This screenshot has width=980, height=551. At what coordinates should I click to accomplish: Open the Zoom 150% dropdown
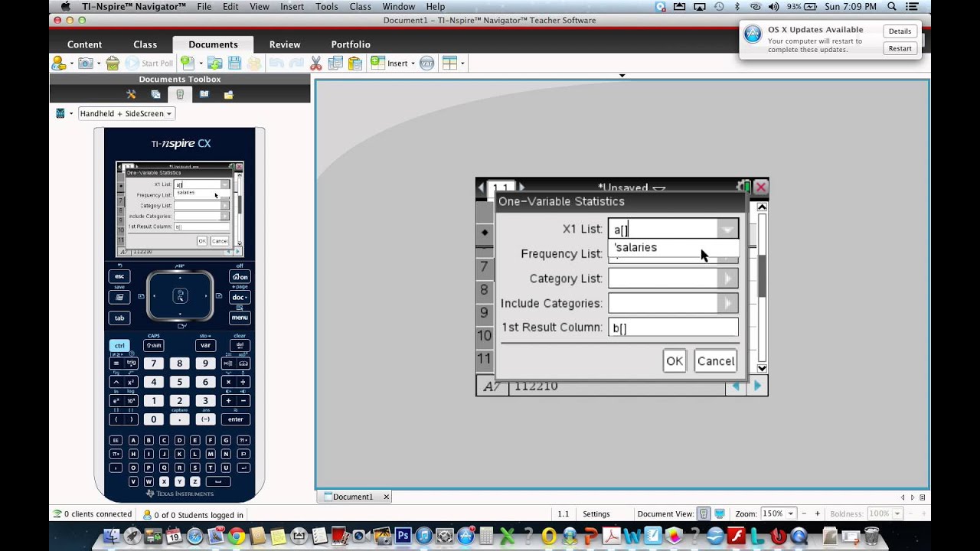click(x=778, y=514)
